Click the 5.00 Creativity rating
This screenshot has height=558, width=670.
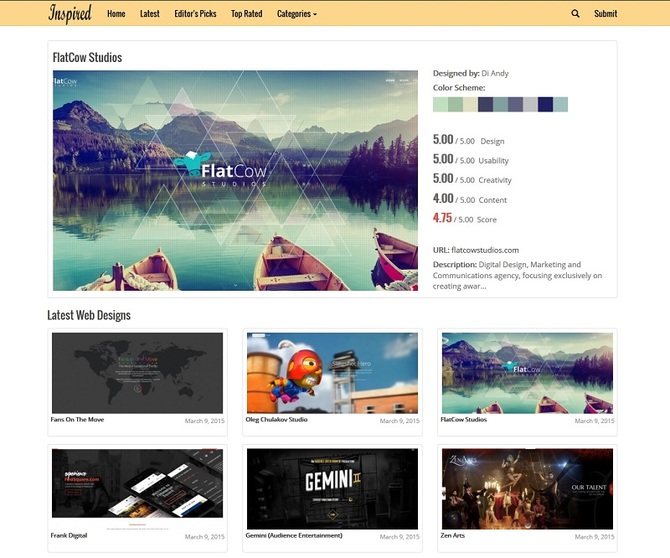(x=472, y=179)
